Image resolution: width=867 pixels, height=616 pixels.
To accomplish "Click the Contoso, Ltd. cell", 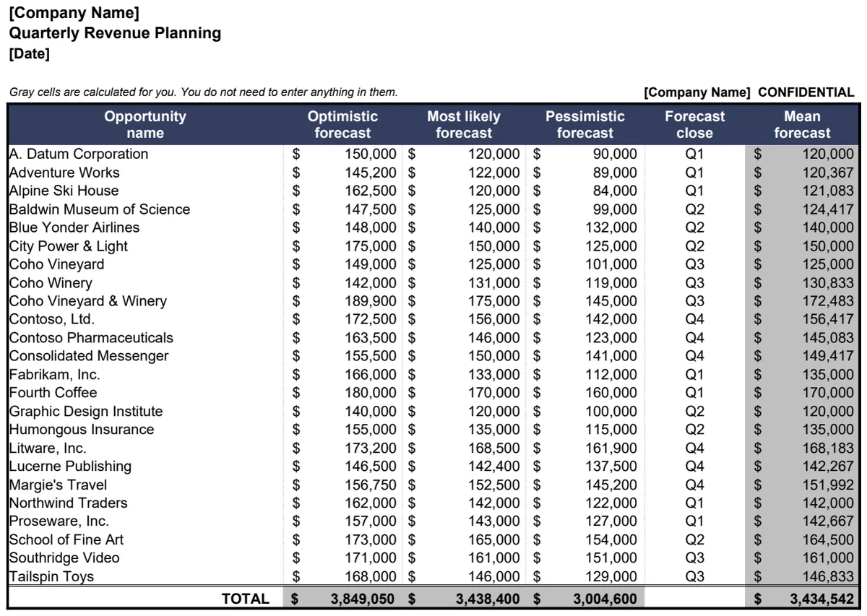I will (x=52, y=319).
